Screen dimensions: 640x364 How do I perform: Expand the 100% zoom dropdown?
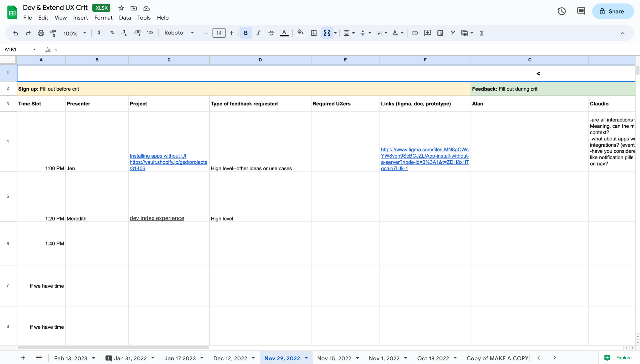point(74,33)
